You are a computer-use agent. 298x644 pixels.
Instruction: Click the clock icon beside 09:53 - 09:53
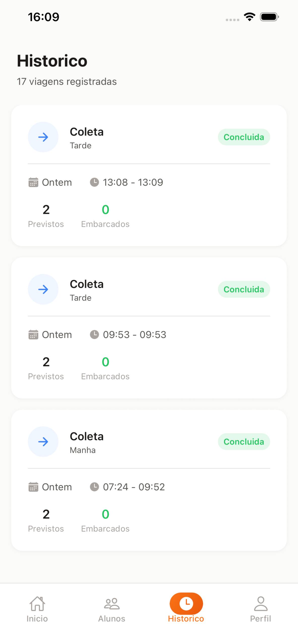(94, 334)
